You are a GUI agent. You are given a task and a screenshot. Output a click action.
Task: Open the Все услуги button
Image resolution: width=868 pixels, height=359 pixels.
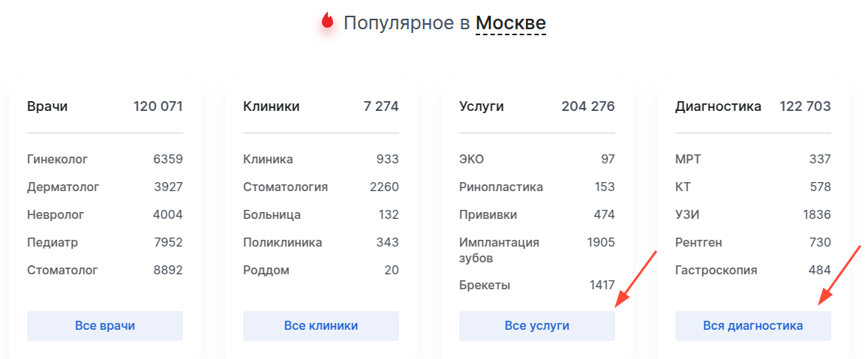536,326
